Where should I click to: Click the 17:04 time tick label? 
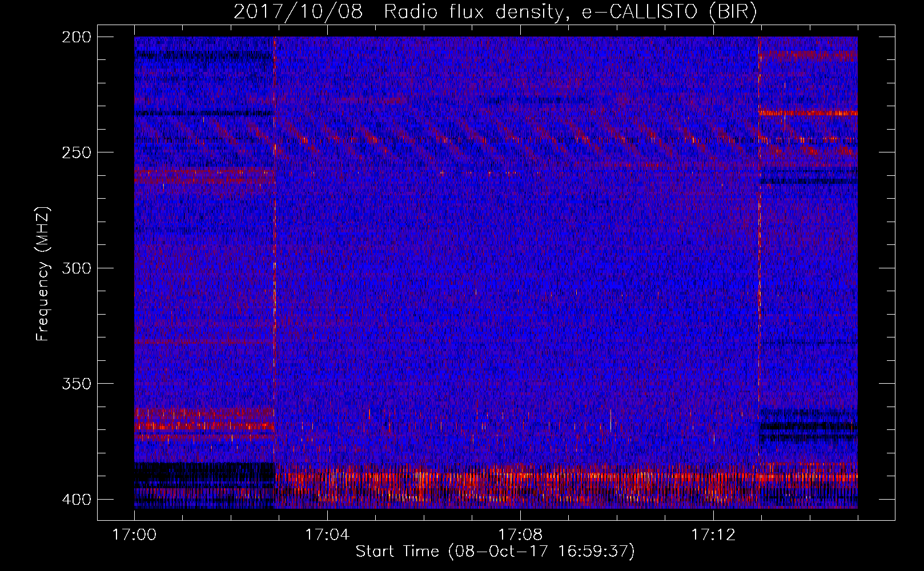pyautogui.click(x=327, y=535)
